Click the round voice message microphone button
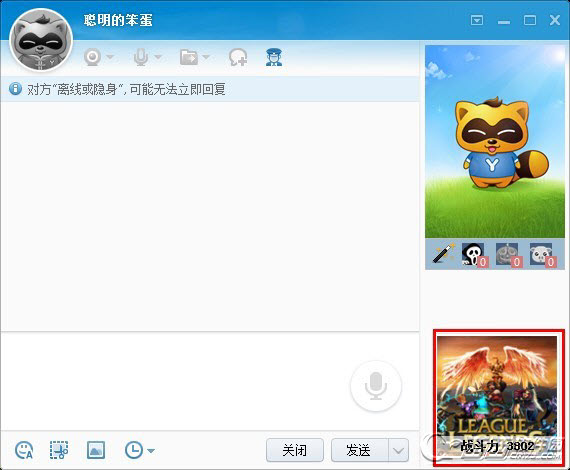This screenshot has height=470, width=570. point(376,386)
